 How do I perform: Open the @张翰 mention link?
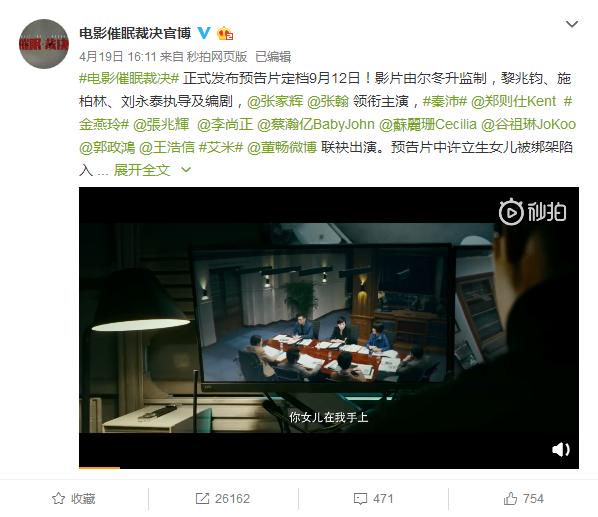click(x=328, y=101)
